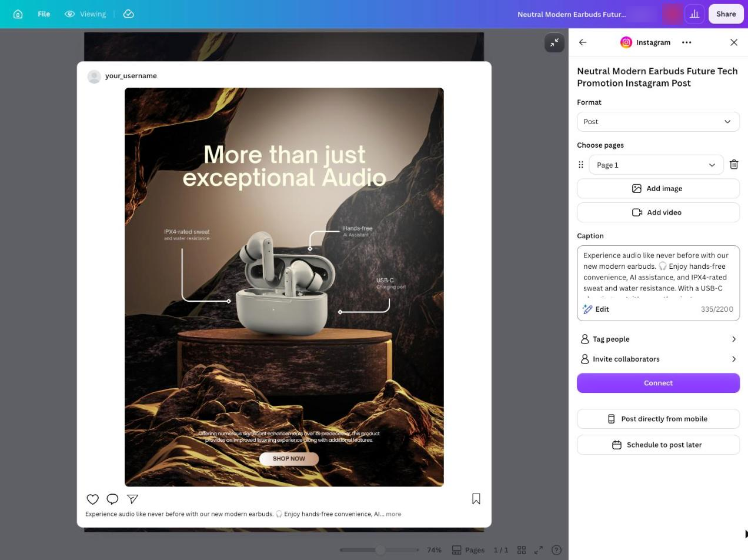
Task: Open the analytics chart icon
Action: 694,14
